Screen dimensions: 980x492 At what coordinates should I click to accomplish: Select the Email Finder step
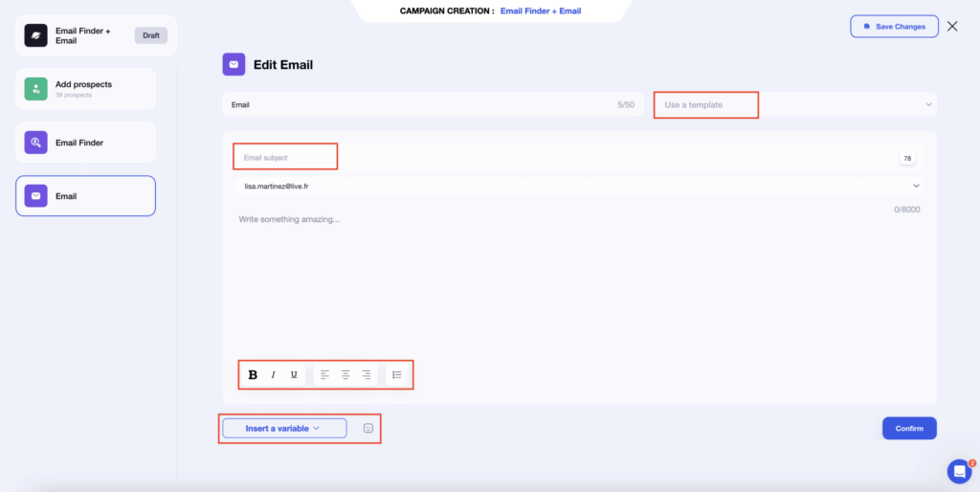[85, 143]
